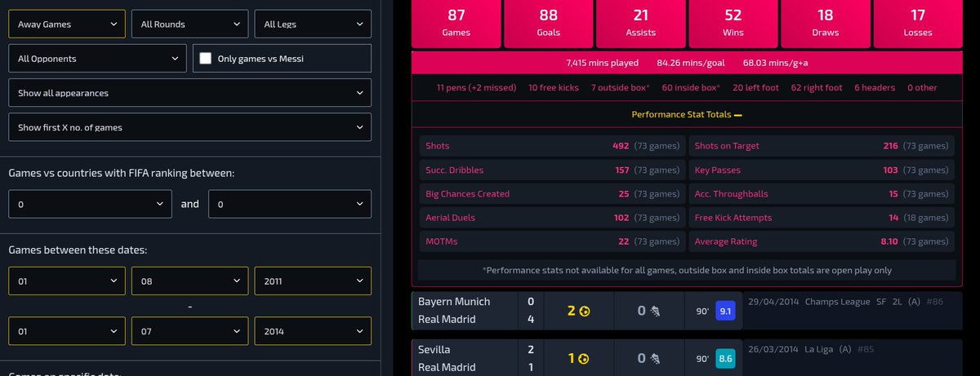Click the 11 pens (+2 missed) text

click(x=476, y=87)
